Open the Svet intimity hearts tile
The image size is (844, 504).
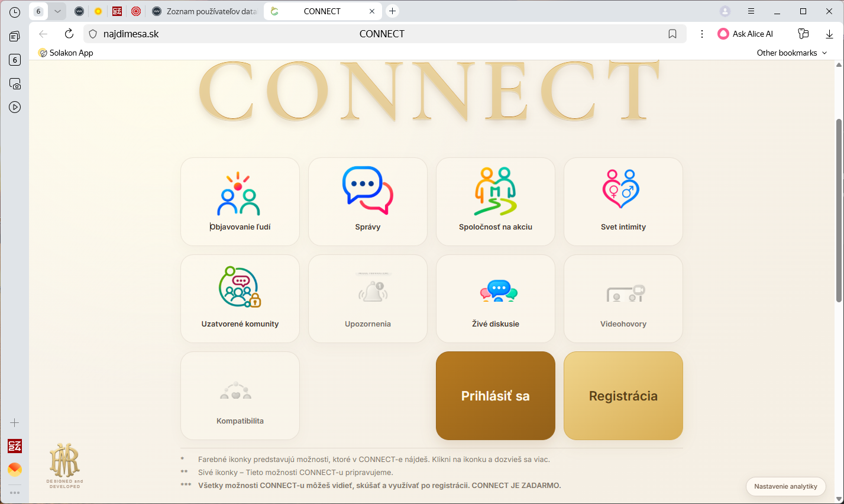623,202
